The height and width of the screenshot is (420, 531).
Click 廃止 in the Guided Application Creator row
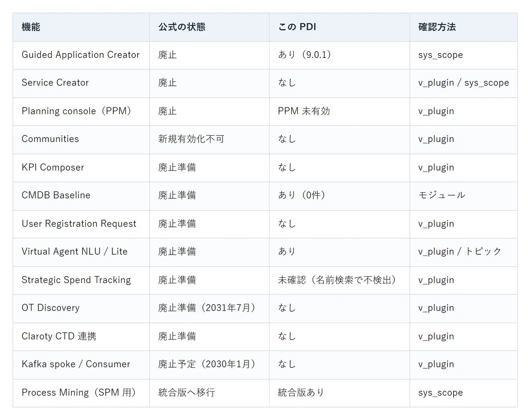pos(167,55)
